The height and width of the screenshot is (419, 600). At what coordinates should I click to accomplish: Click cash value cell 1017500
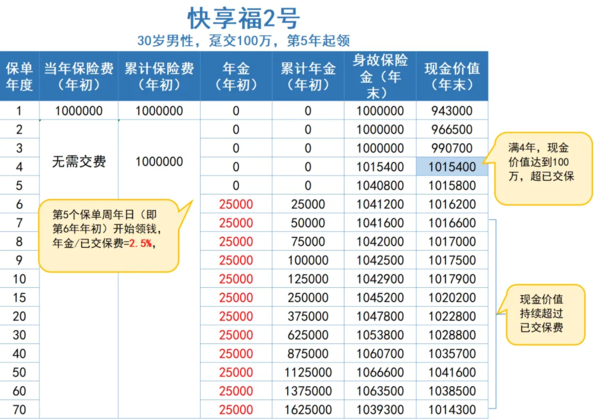coord(452,260)
